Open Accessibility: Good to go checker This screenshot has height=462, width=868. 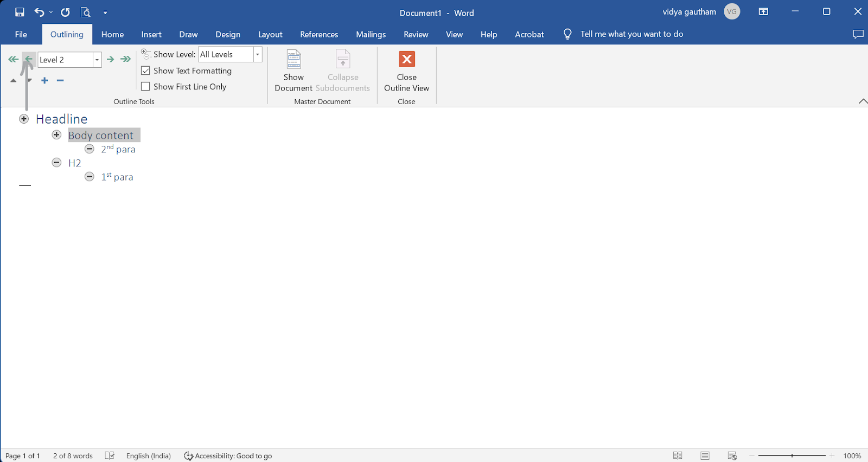228,455
